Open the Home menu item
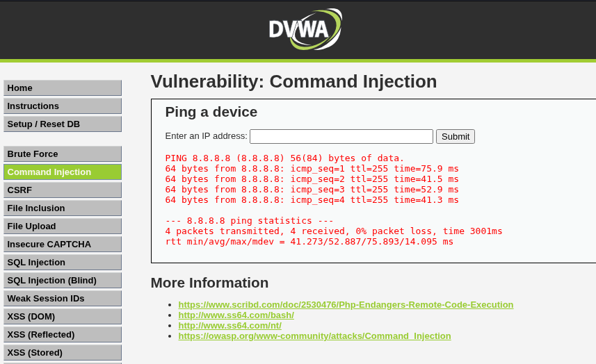Viewport: 596px width, 364px height. point(63,88)
